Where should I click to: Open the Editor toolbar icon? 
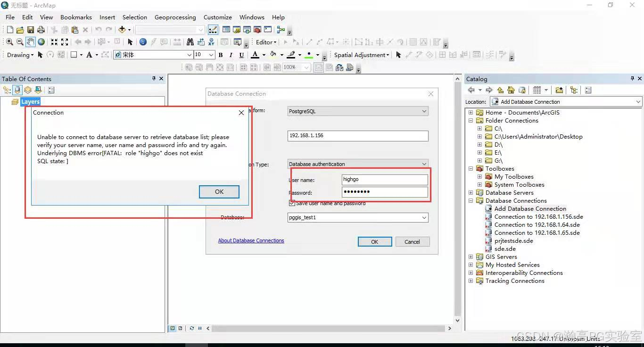213,30
